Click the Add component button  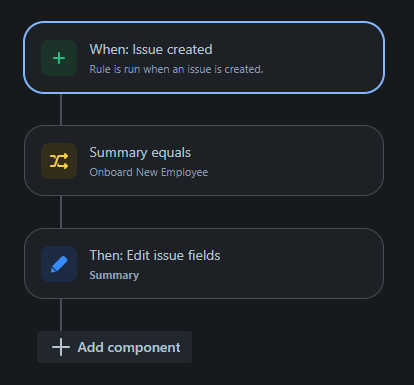click(x=114, y=347)
